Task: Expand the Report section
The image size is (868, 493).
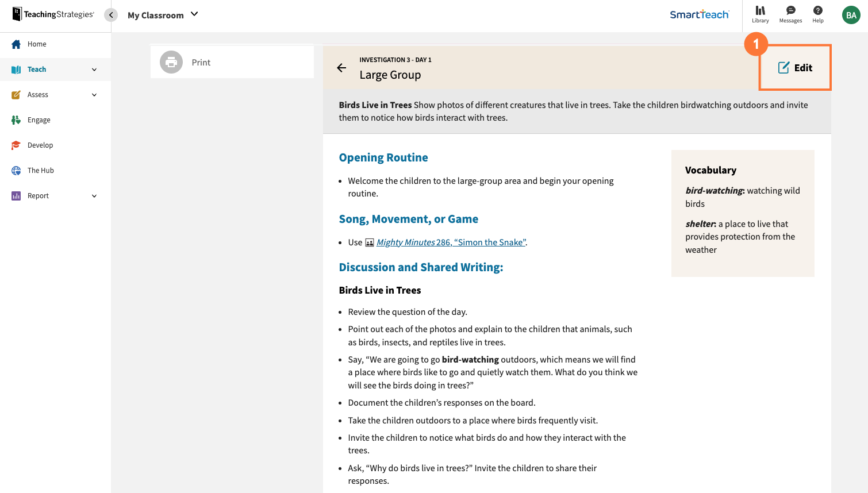Action: (x=94, y=195)
